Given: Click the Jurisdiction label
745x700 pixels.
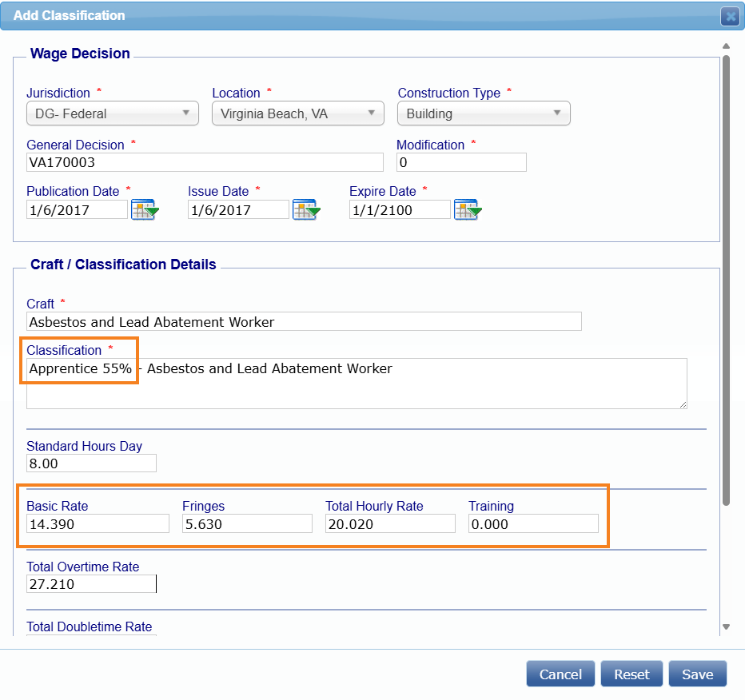Looking at the screenshot, I should pos(58,93).
